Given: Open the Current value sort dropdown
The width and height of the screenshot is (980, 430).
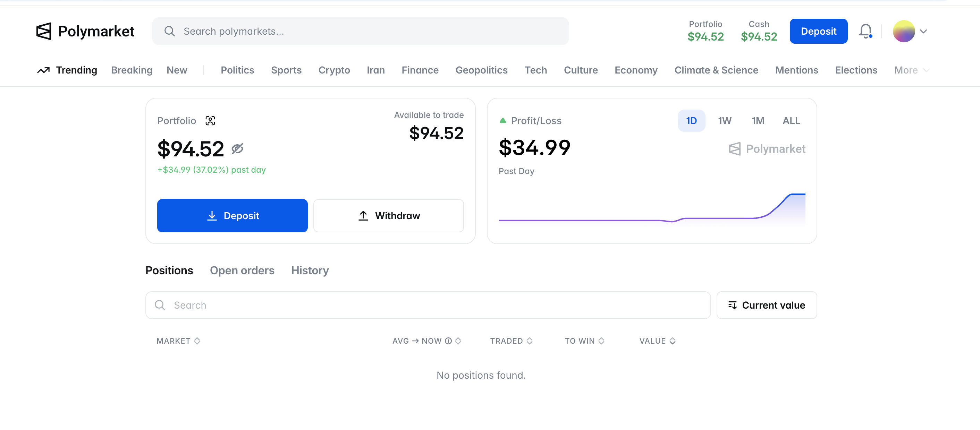Looking at the screenshot, I should click(x=767, y=305).
